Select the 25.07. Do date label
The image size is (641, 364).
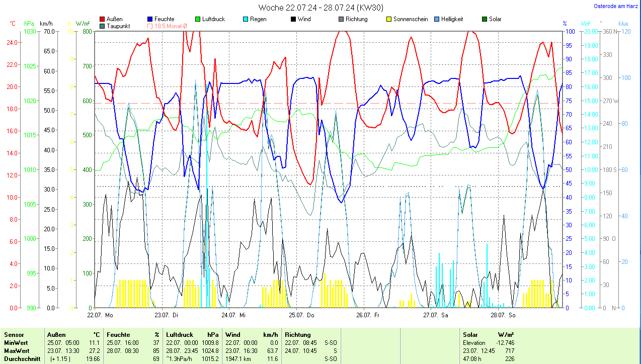(301, 315)
